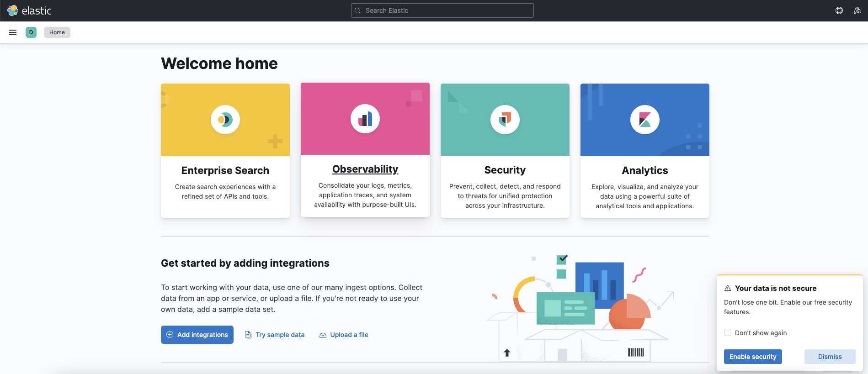
Task: Open the Analytics card title
Action: 645,170
